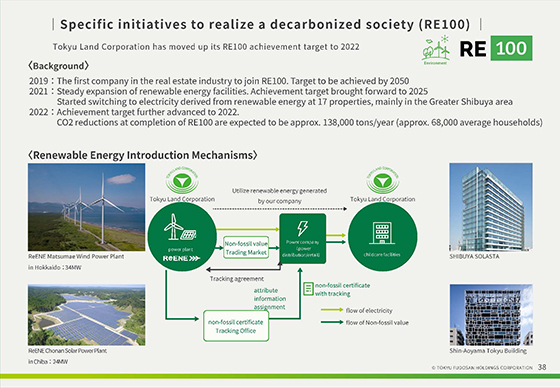Click the Background heading
Image resolution: width=560 pixels, height=388 pixels.
(x=58, y=66)
